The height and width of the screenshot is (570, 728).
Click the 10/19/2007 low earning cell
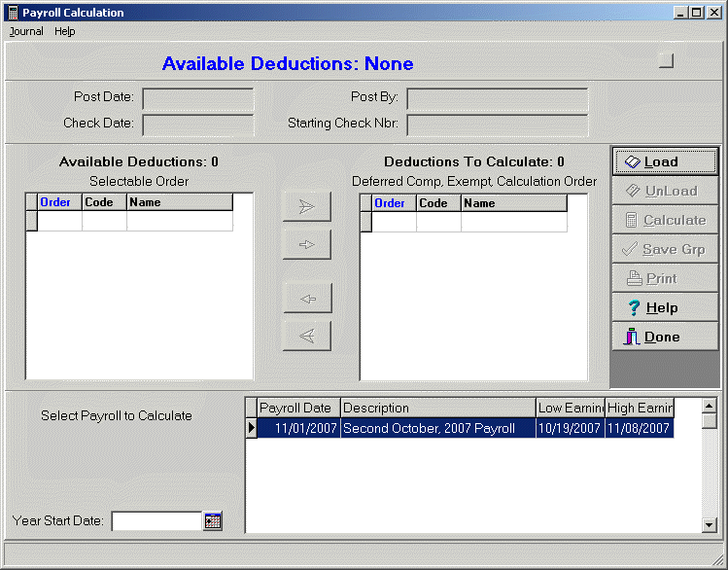click(x=571, y=428)
